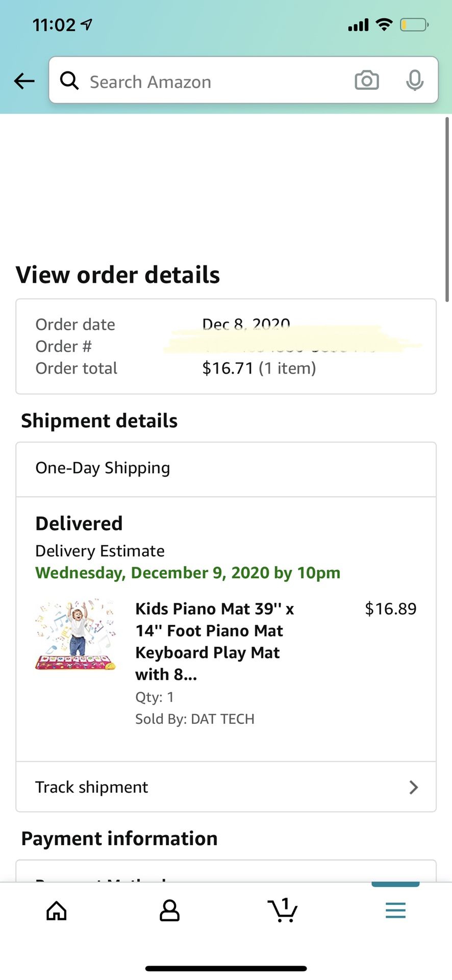This screenshot has width=452, height=980.
Task: Tap the Kids Piano Mat thumbnail
Action: (x=76, y=635)
